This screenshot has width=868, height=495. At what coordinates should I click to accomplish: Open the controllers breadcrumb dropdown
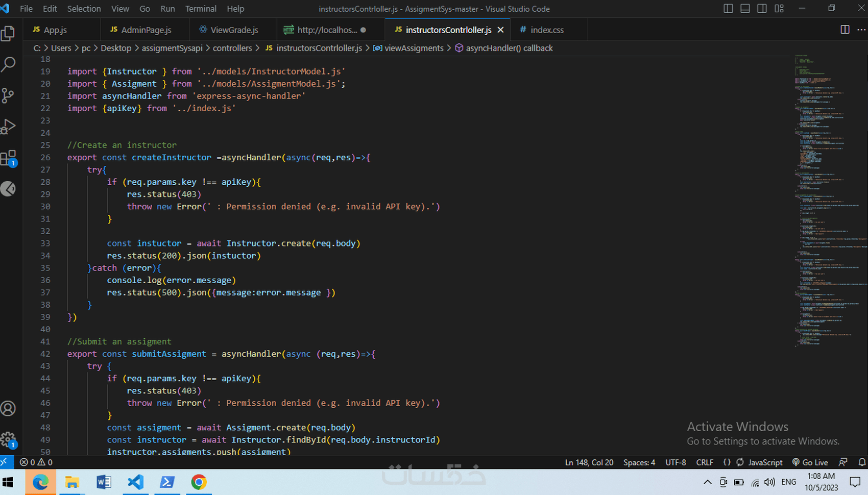(233, 48)
